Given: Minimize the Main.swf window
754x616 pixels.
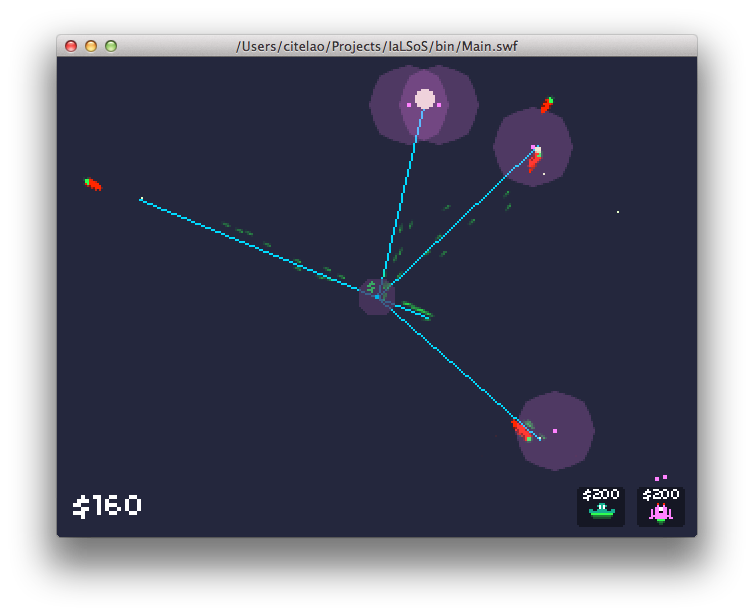Looking at the screenshot, I should [91, 46].
